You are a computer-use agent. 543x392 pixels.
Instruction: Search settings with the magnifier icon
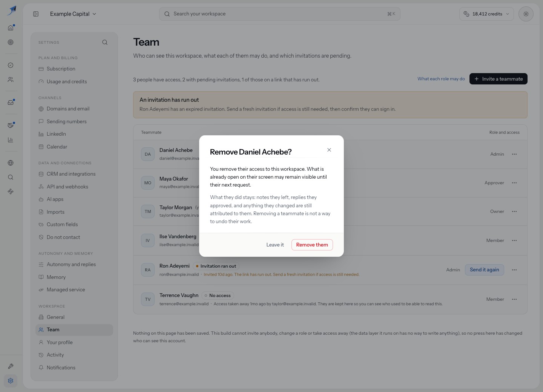tap(105, 42)
